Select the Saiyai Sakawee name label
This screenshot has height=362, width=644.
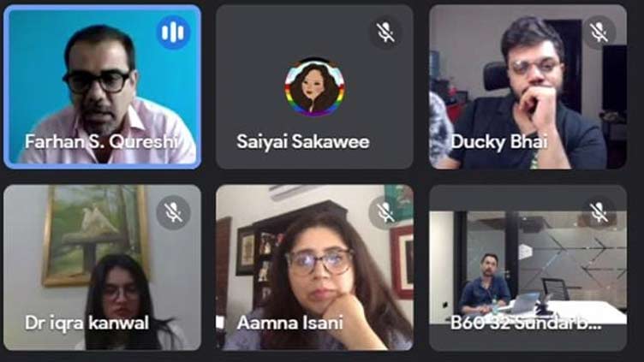point(303,142)
